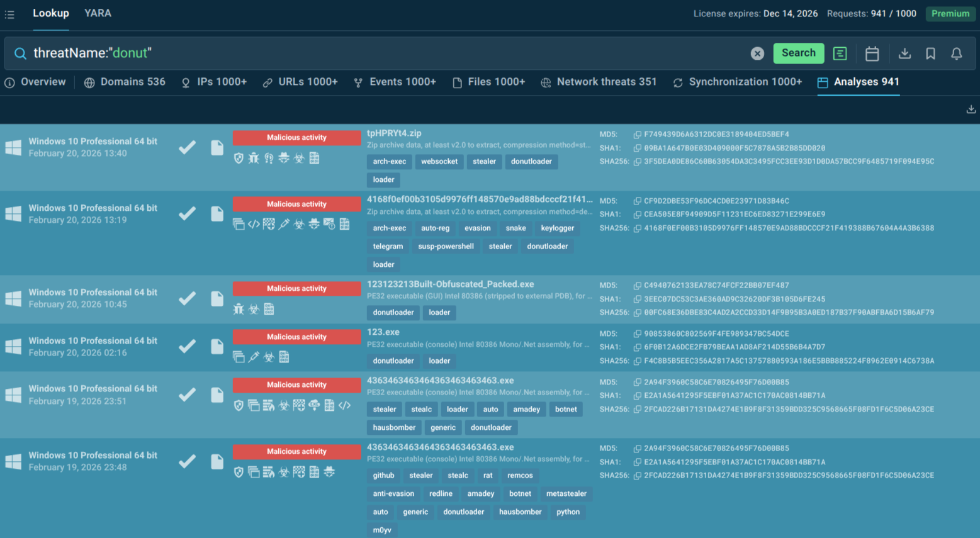
Task: Open the Synchronization 1000+ tab
Action: [738, 82]
